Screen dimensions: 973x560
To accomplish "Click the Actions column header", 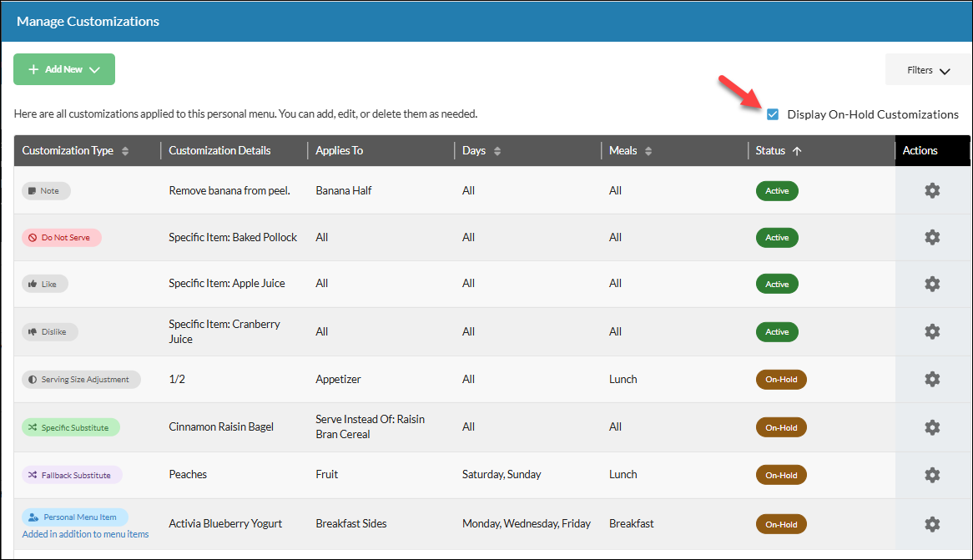I will (920, 150).
